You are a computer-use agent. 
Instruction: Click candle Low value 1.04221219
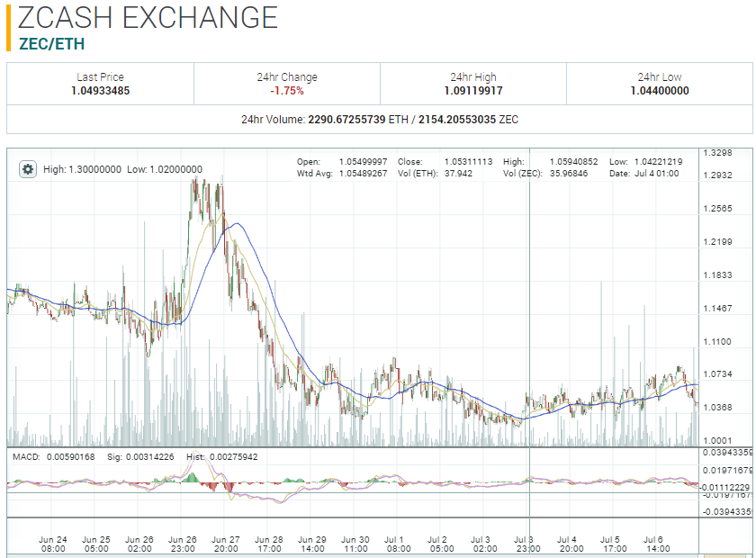(658, 162)
